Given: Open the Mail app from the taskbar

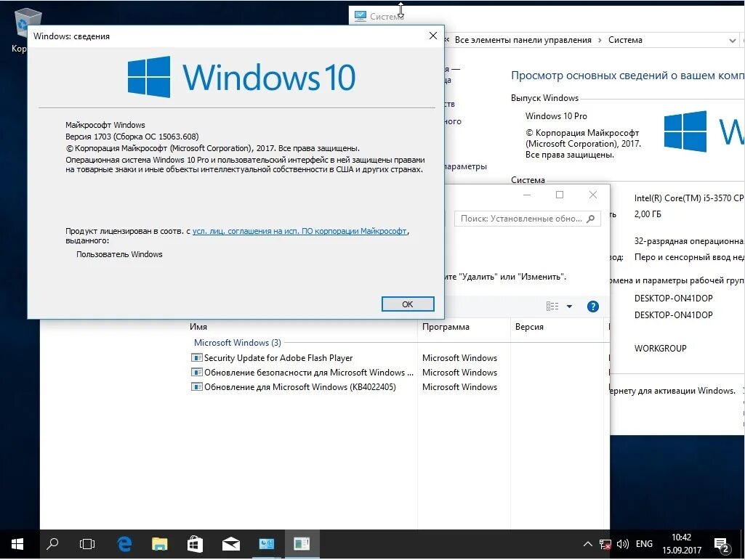Looking at the screenshot, I should coord(231,544).
